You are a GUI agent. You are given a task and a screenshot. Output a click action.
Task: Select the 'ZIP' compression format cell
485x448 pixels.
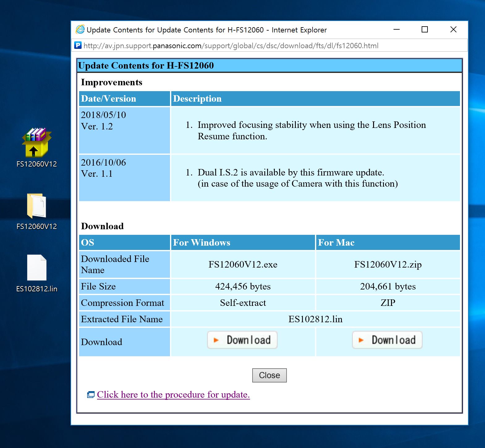[x=388, y=303]
